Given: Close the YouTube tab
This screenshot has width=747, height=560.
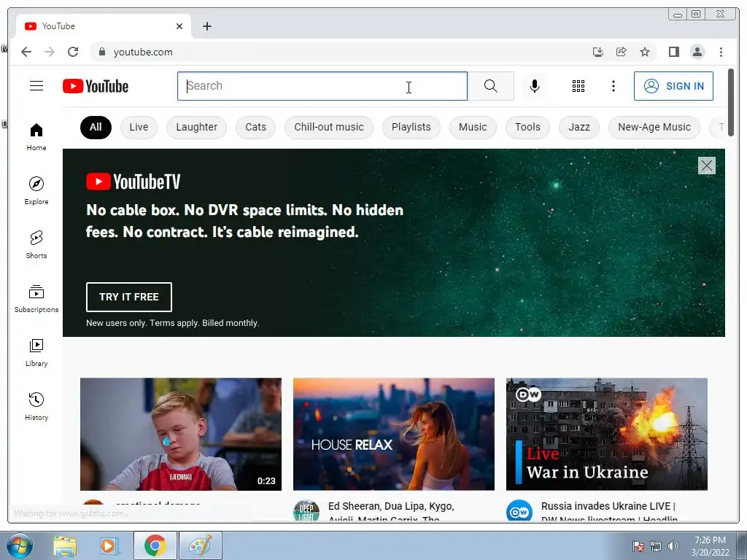Looking at the screenshot, I should click(x=179, y=26).
